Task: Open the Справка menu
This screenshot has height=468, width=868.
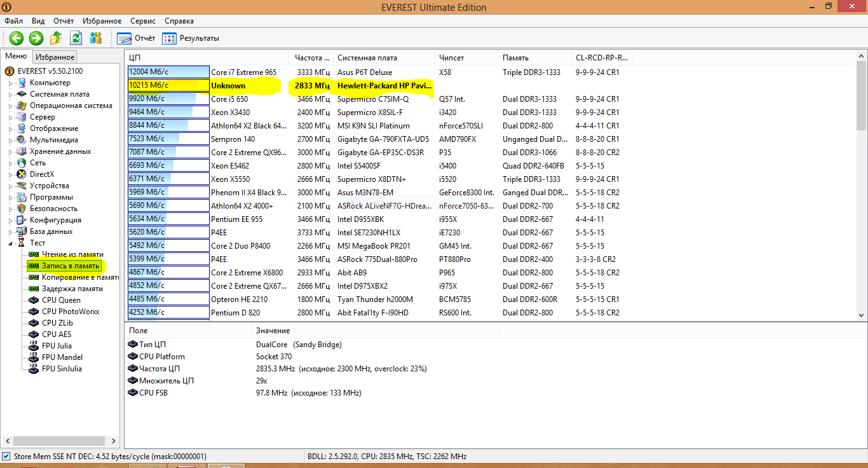Action: click(179, 21)
